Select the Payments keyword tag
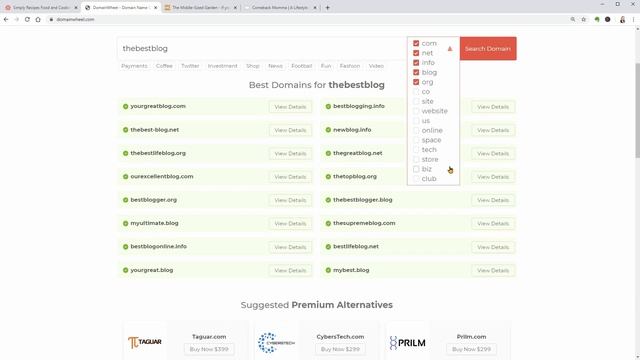The image size is (640, 360). [x=134, y=66]
